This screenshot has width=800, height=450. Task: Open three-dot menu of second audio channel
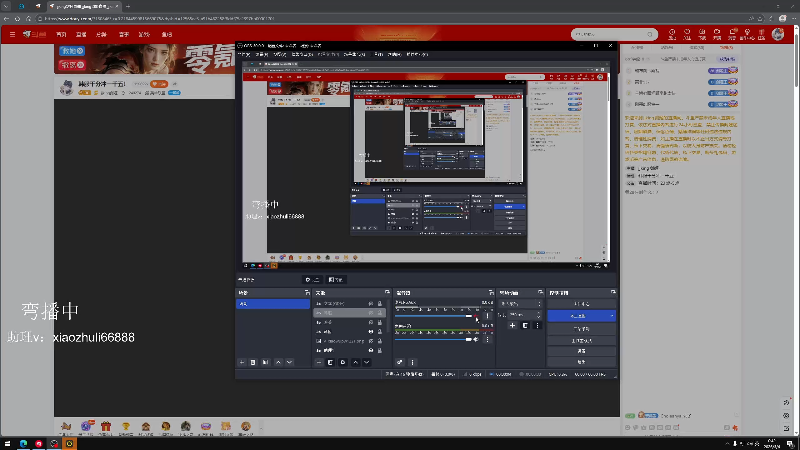click(487, 339)
